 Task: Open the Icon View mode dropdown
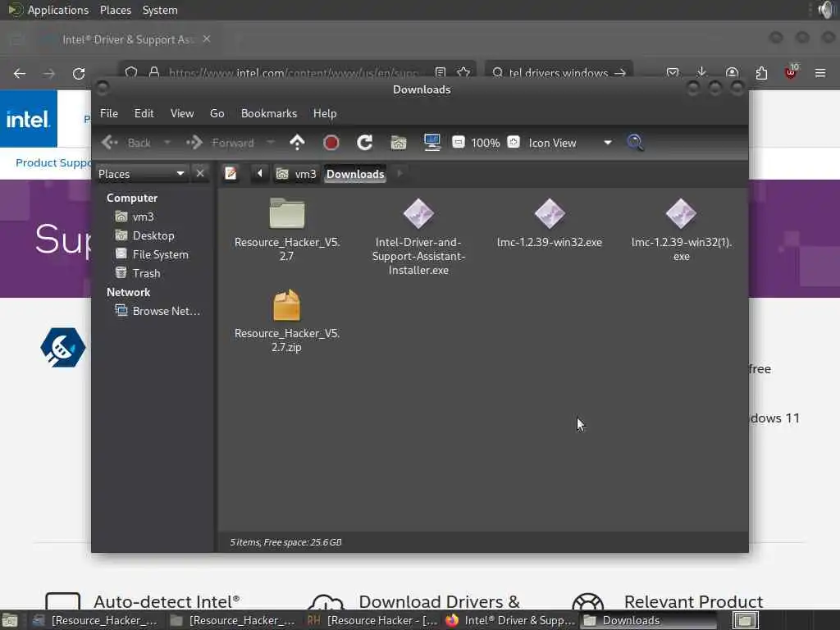(570, 143)
